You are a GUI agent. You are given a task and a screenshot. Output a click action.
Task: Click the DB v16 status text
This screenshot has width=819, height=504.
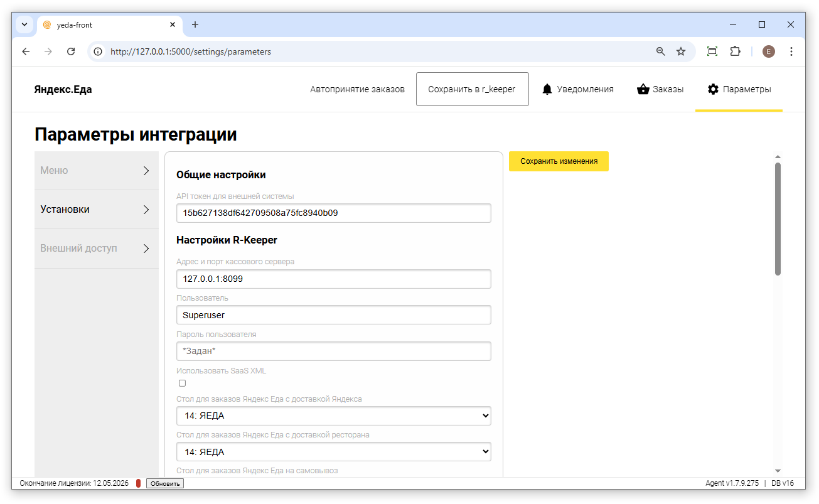(783, 483)
